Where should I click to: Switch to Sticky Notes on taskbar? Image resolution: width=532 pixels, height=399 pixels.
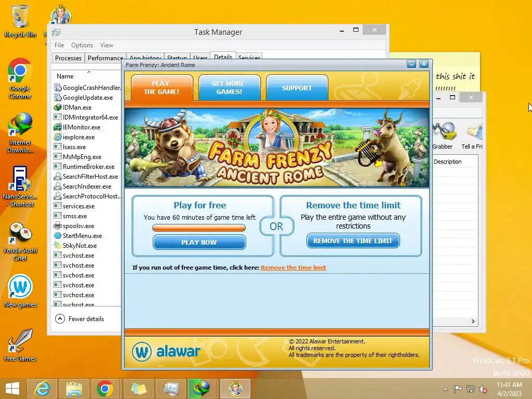click(x=138, y=389)
